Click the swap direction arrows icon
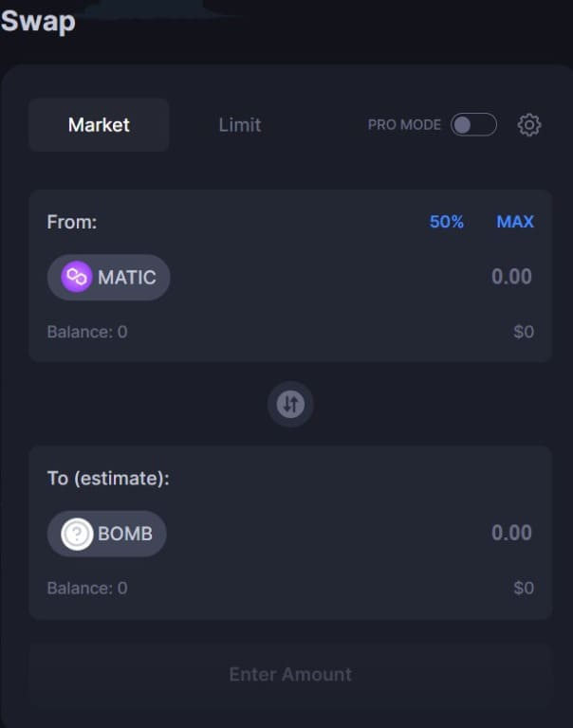Screen dimensions: 573x728 [x=290, y=404]
